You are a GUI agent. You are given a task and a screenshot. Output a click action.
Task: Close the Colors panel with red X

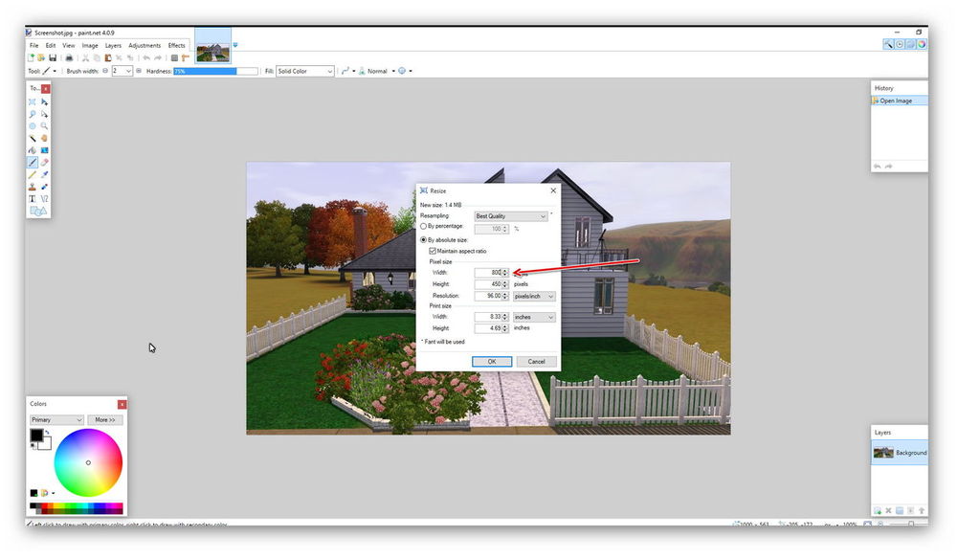coord(122,405)
